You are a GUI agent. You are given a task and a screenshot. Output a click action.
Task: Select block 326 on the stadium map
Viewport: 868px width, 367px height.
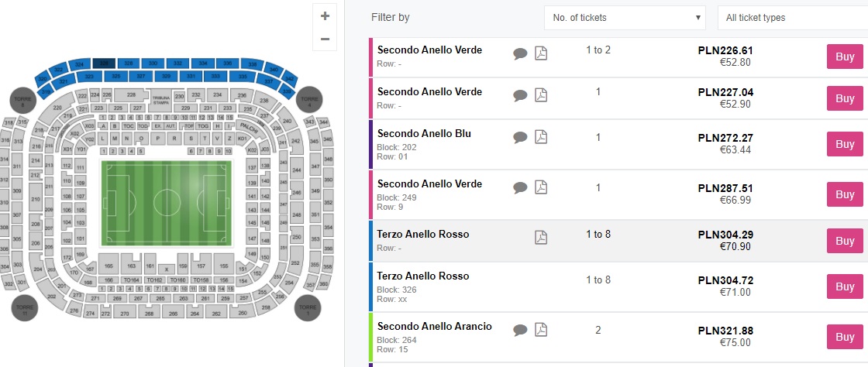(x=105, y=63)
